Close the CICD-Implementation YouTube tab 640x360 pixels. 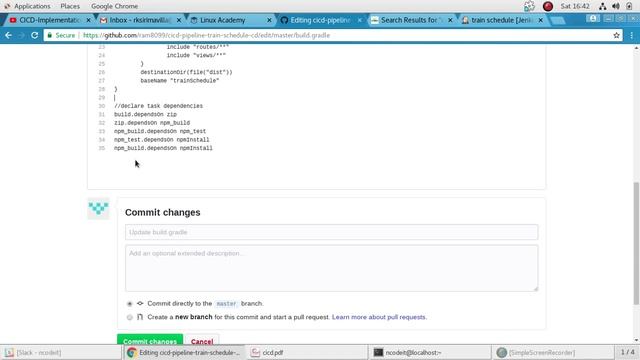(88, 20)
